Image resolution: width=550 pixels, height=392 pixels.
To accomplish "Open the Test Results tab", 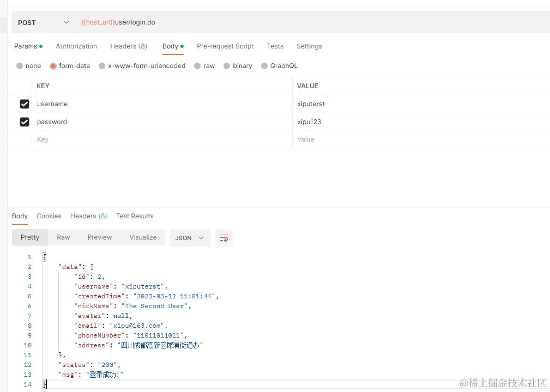I will [135, 216].
